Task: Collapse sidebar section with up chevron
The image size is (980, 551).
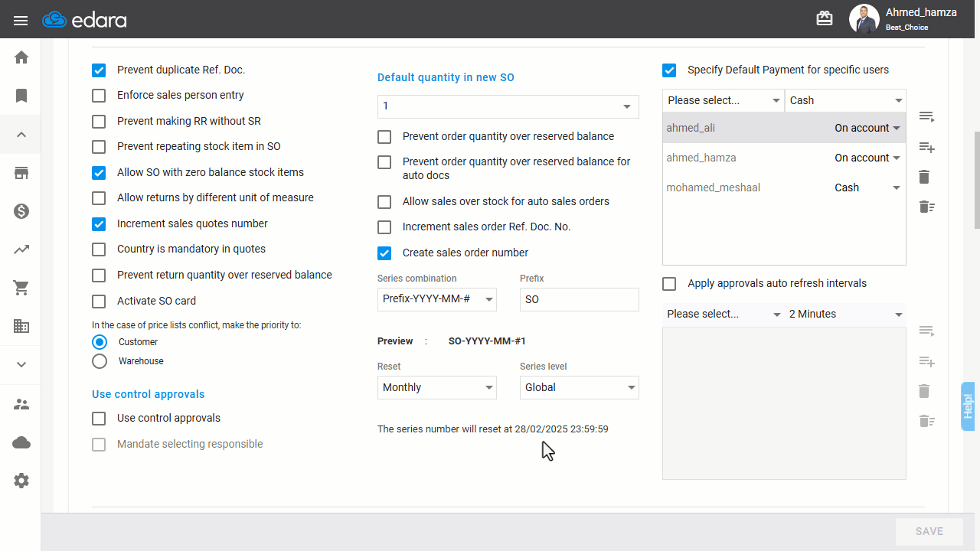Action: point(21,135)
